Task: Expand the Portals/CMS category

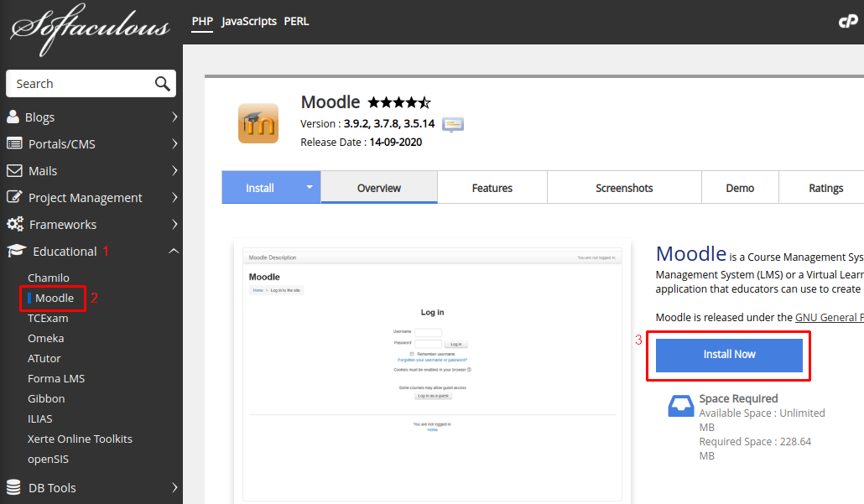Action: pyautogui.click(x=174, y=143)
